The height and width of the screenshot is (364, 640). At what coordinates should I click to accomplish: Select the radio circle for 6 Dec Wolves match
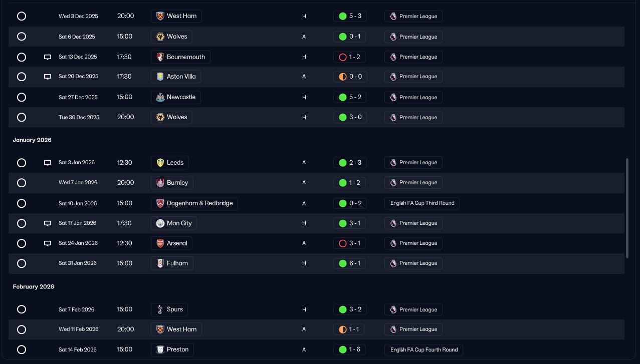click(22, 37)
